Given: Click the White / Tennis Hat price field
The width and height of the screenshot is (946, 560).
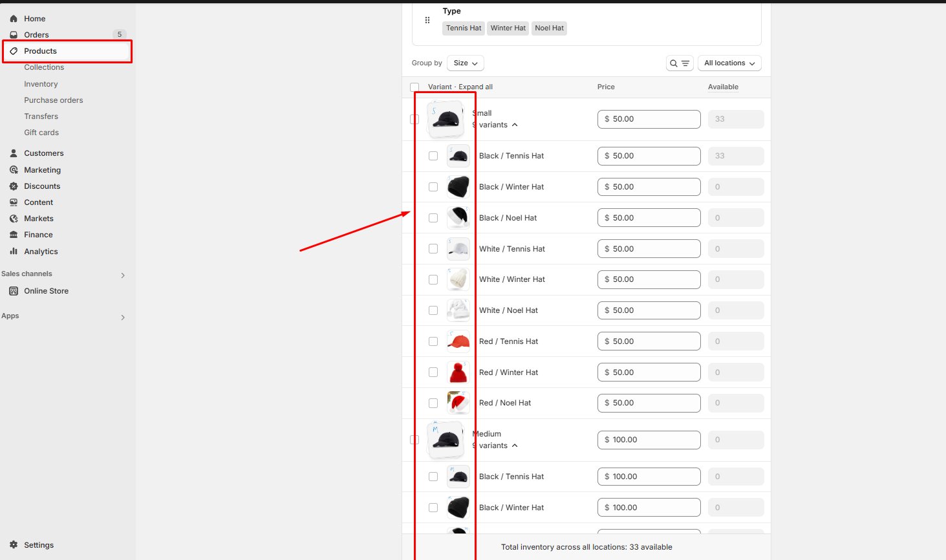Looking at the screenshot, I should click(649, 249).
